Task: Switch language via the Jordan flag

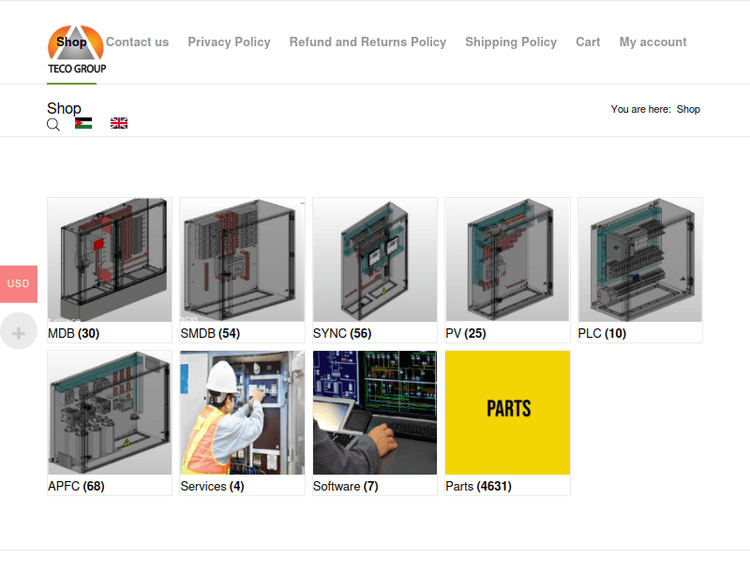Action: (84, 123)
